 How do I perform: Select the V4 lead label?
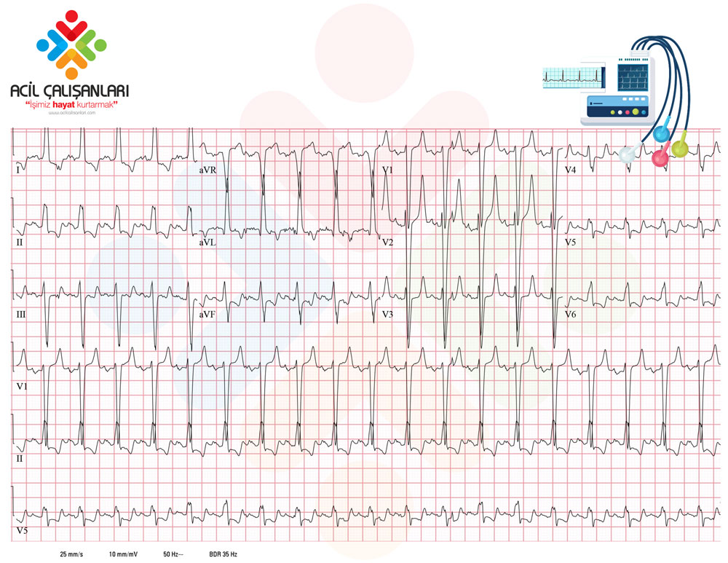(x=571, y=170)
